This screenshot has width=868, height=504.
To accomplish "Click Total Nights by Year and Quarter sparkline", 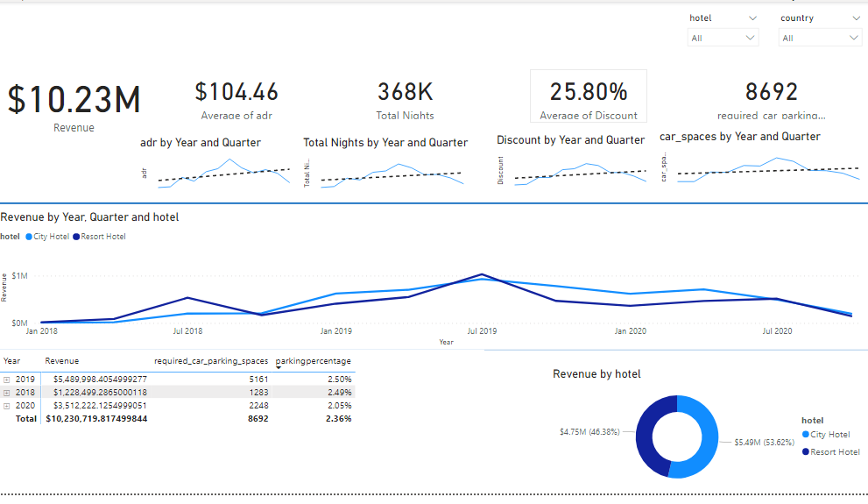I will click(392, 175).
